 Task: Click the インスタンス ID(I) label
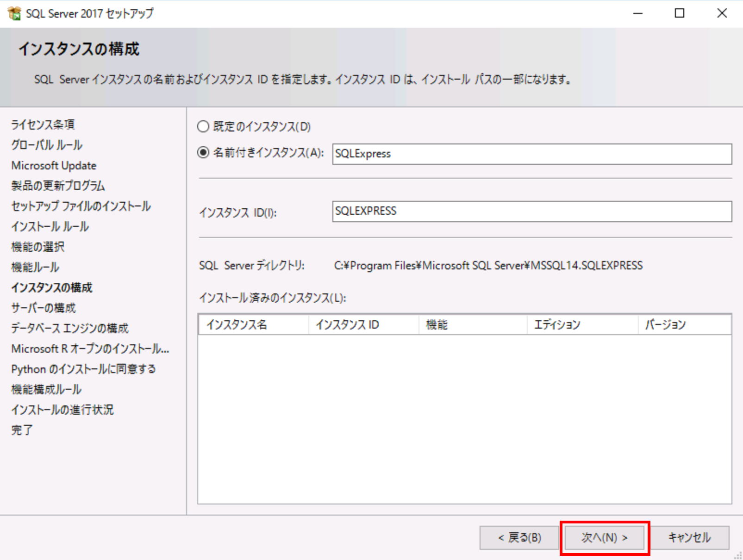pyautogui.click(x=238, y=212)
